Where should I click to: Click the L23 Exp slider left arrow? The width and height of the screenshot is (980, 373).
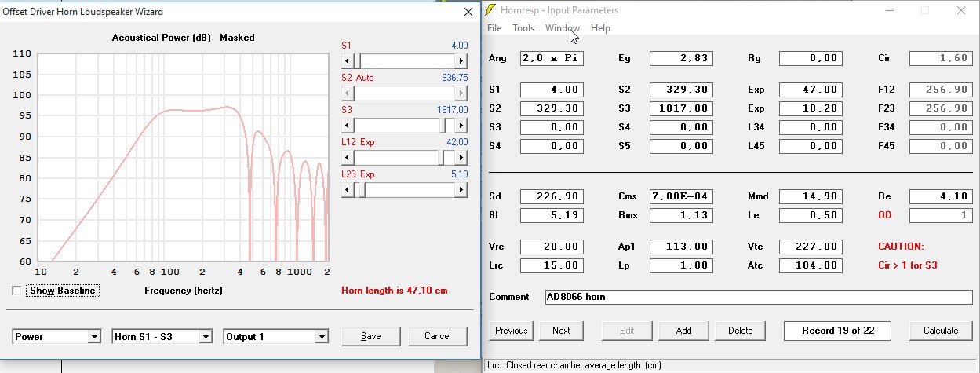tap(348, 189)
